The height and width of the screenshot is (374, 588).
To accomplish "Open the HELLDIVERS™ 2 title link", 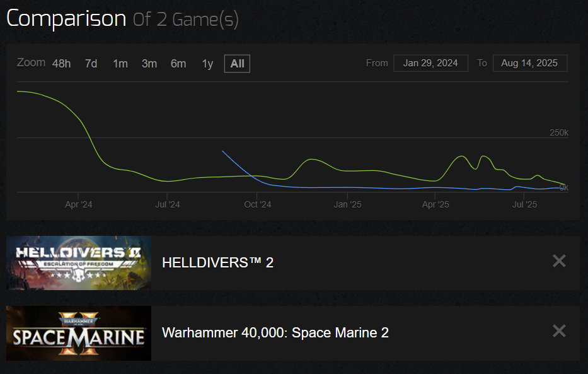I will pos(218,262).
